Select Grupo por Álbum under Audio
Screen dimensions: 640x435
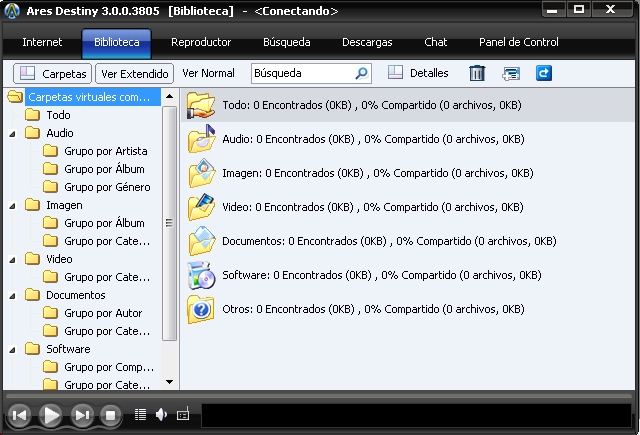click(x=104, y=169)
